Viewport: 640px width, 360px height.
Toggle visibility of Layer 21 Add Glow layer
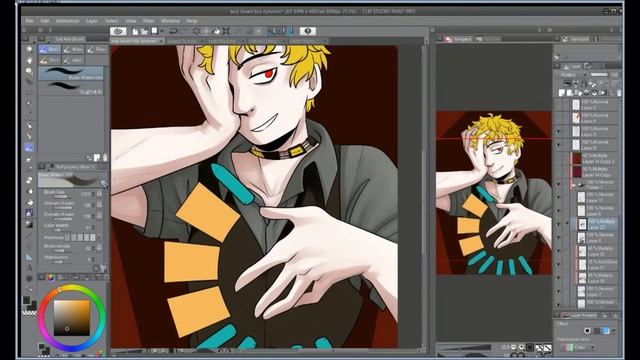(559, 264)
